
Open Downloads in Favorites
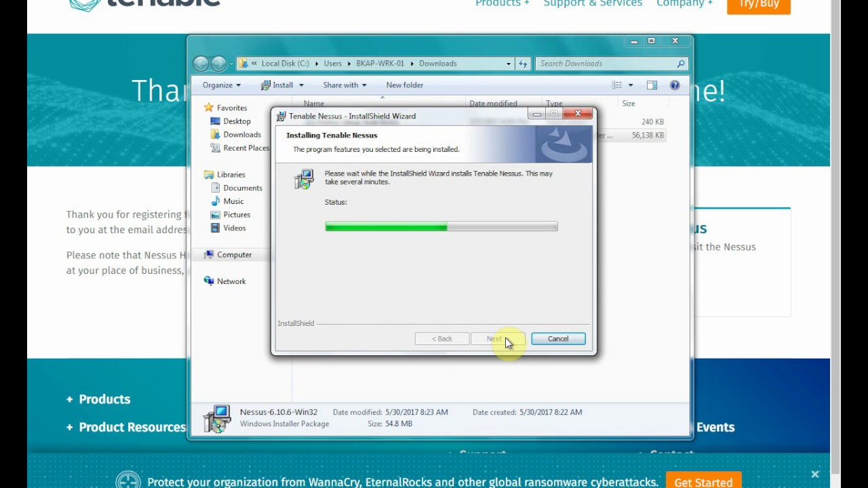242,135
